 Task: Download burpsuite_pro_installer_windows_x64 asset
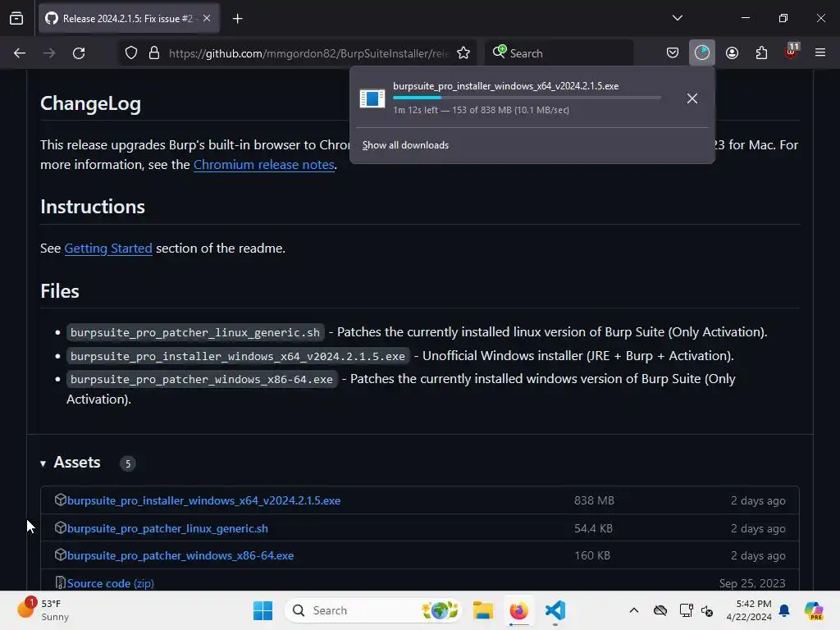point(203,500)
